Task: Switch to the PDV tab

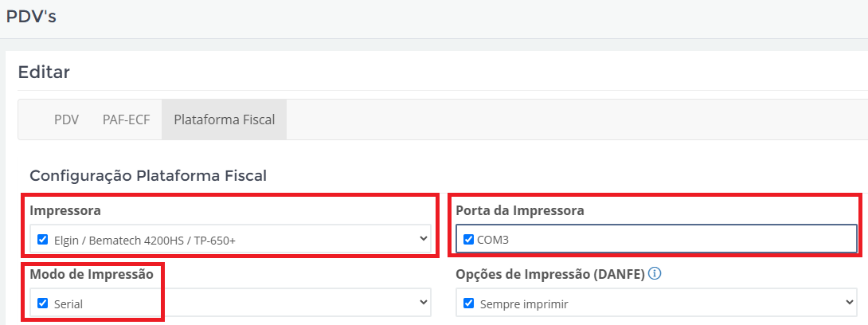Action: coord(66,119)
